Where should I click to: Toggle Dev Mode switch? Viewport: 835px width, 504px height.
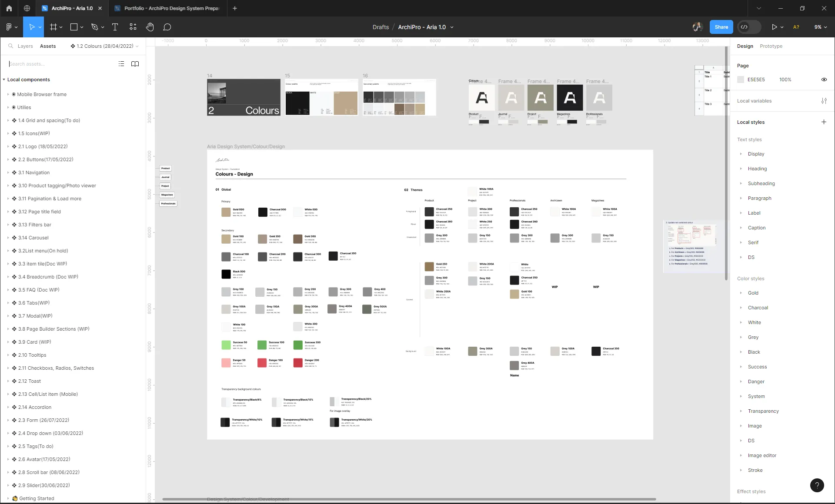pos(749,27)
